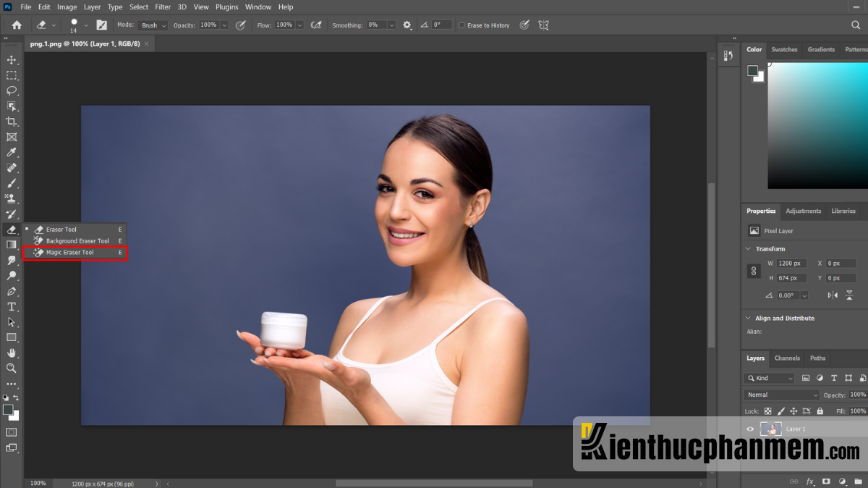
Task: Select the Move tool
Action: pyautogui.click(x=12, y=59)
